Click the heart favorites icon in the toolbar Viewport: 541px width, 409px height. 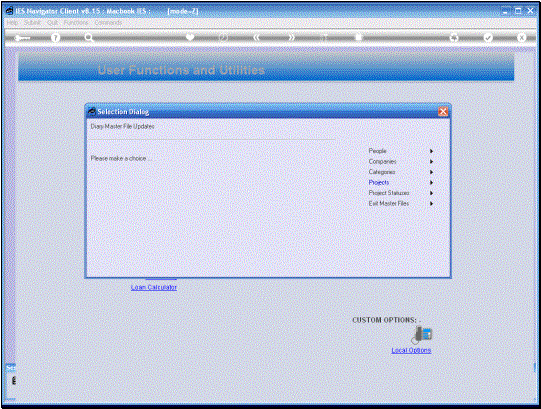(x=190, y=37)
